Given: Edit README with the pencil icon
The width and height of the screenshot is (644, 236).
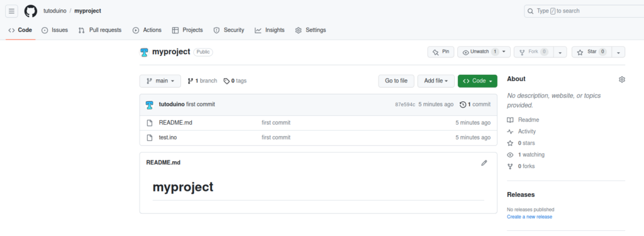Looking at the screenshot, I should pos(484,163).
